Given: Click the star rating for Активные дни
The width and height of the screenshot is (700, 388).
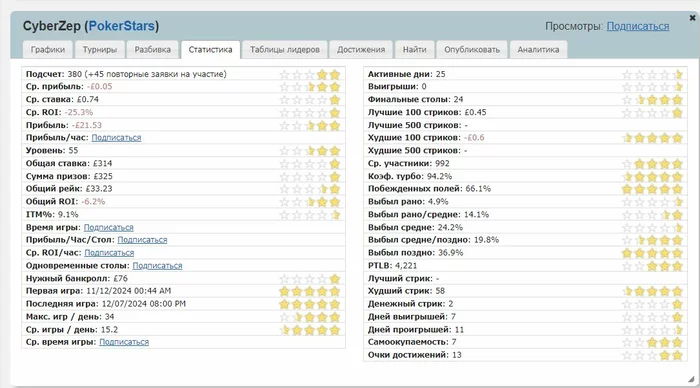Looking at the screenshot, I should click(x=652, y=75).
